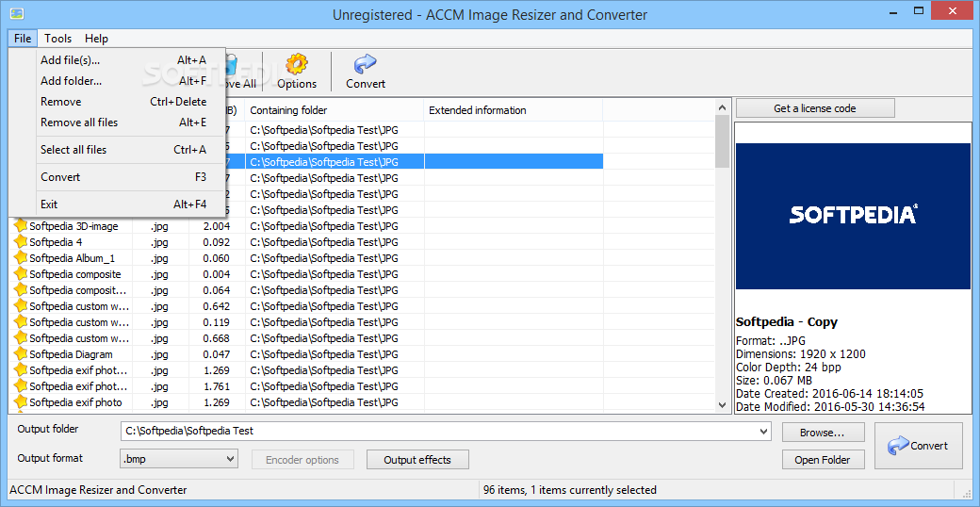This screenshot has height=507, width=980.
Task: Click the star icon beside Softpedia 3D-image
Action: pyautogui.click(x=22, y=225)
